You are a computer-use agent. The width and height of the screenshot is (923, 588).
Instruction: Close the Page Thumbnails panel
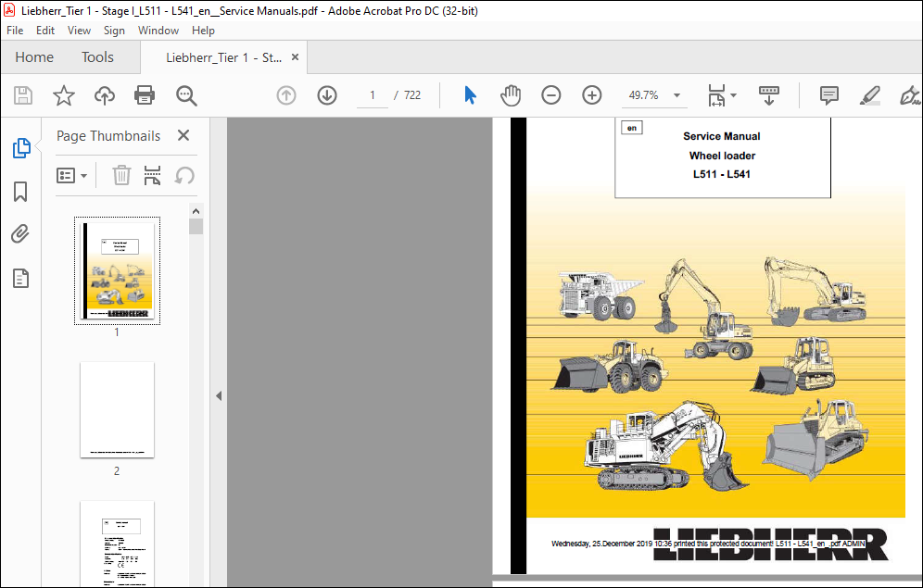pos(183,135)
